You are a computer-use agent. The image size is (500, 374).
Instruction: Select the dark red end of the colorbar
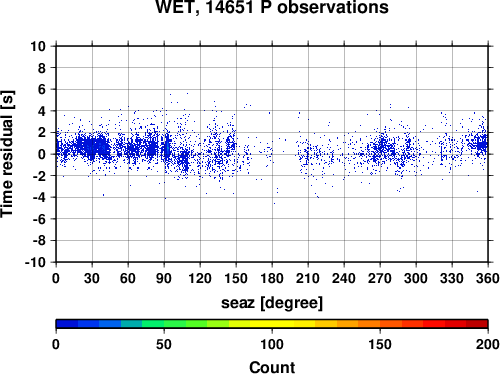click(x=477, y=324)
